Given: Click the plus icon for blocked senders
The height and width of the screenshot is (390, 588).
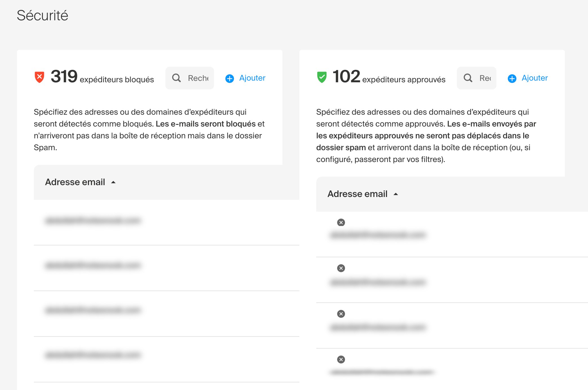Looking at the screenshot, I should [230, 78].
